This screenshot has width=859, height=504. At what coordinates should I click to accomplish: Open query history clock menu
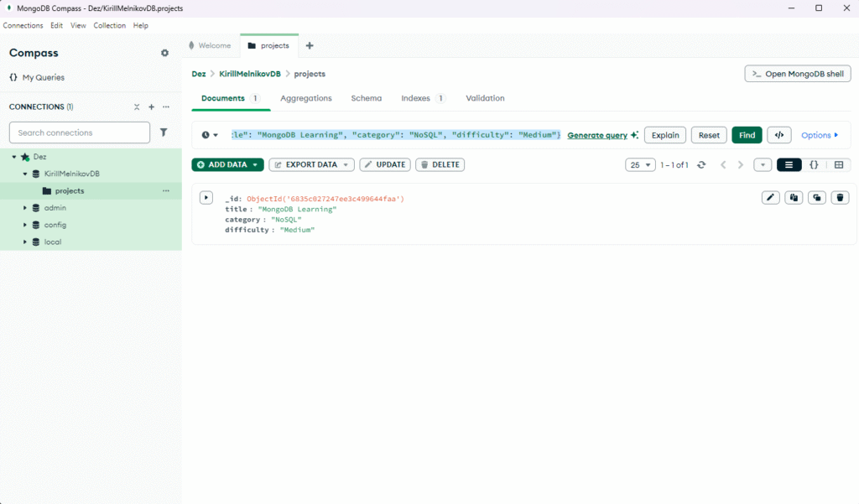tap(209, 135)
